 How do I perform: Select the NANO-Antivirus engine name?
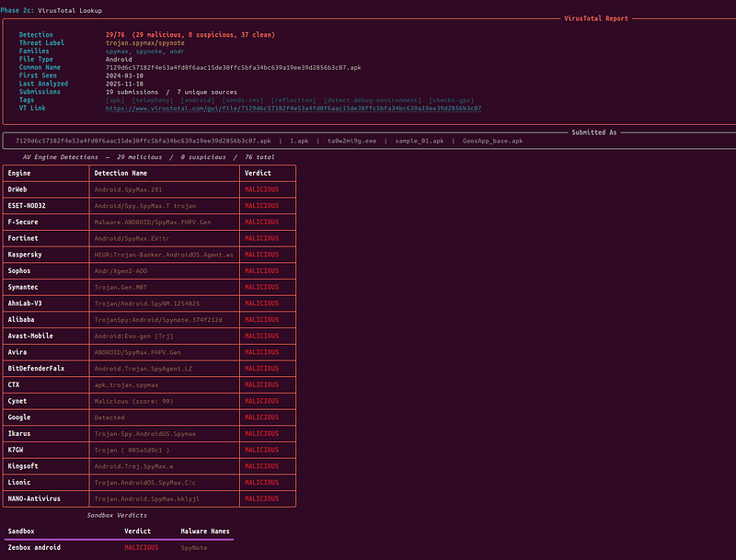tap(34, 498)
